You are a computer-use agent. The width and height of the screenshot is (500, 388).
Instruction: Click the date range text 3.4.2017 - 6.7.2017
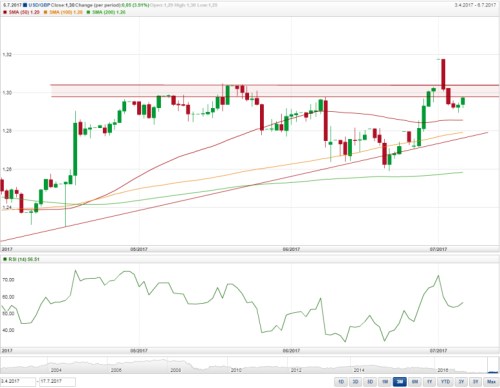[x=476, y=5]
